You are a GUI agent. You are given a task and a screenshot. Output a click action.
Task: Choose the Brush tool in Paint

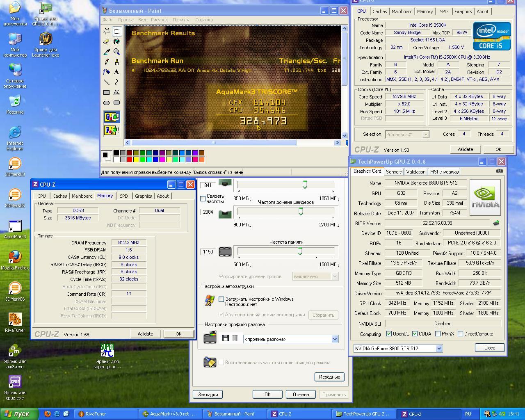(116, 62)
